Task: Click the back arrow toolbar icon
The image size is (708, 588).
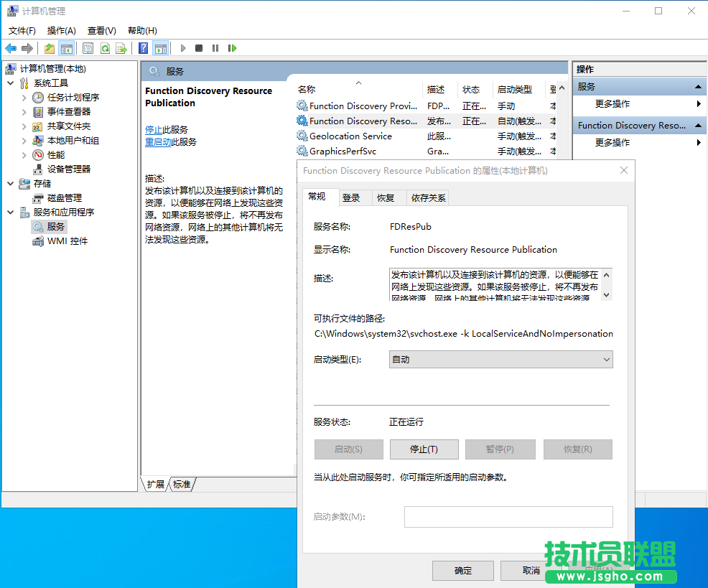Action: (x=11, y=48)
